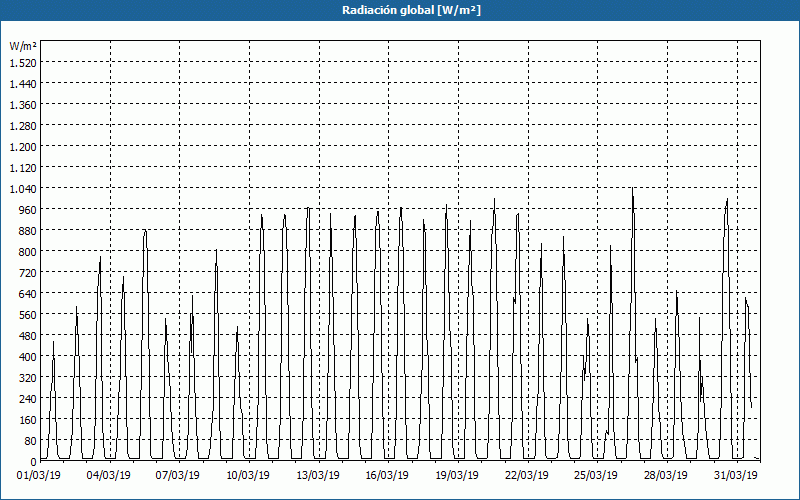Click the 240 y-axis value

pyautogui.click(x=28, y=398)
